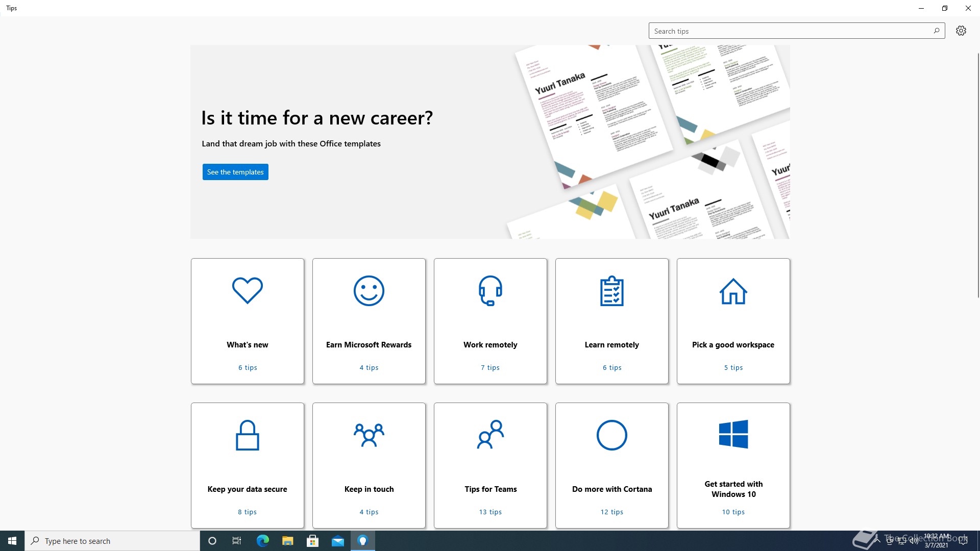Click '5 tips' under Pick a good workspace
The image size is (980, 551).
(733, 367)
